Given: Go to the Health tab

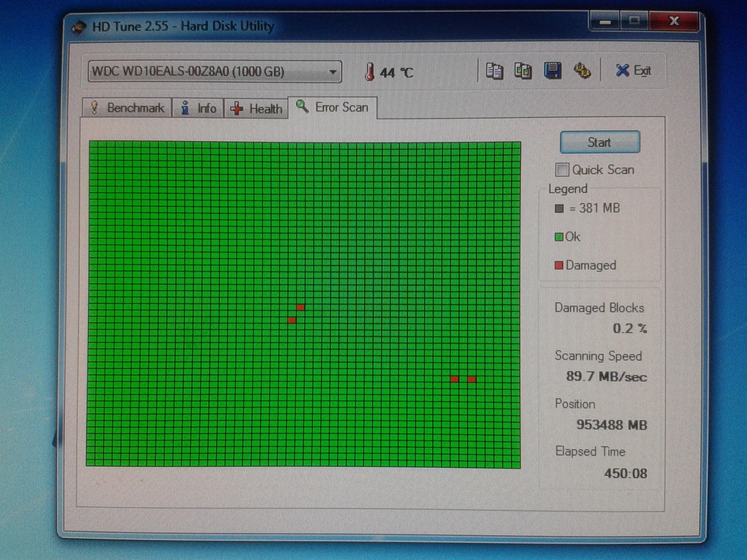Looking at the screenshot, I should pos(257,109).
